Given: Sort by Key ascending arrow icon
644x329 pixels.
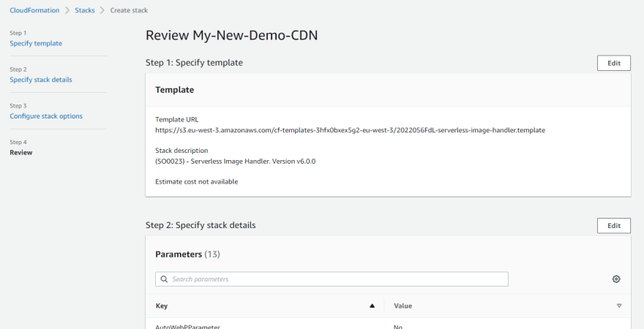Looking at the screenshot, I should (372, 306).
